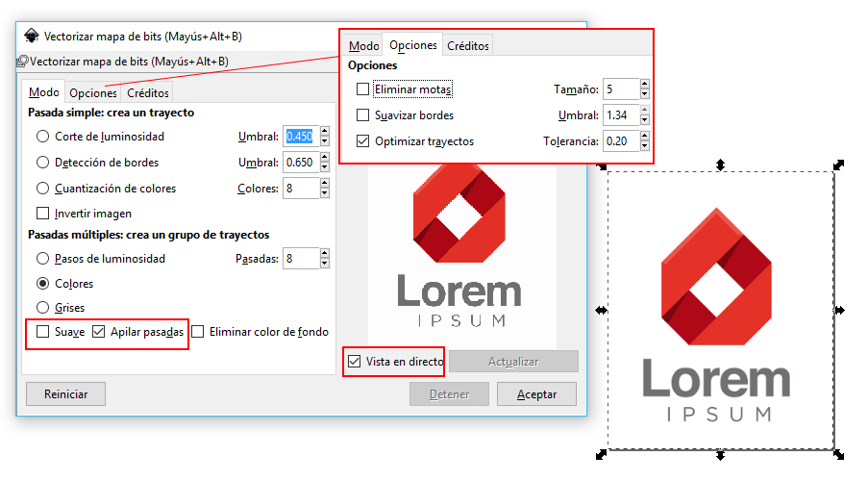Screen dimensions: 868x481
Task: Open the Créditos tab in the dialog
Action: tap(148, 93)
